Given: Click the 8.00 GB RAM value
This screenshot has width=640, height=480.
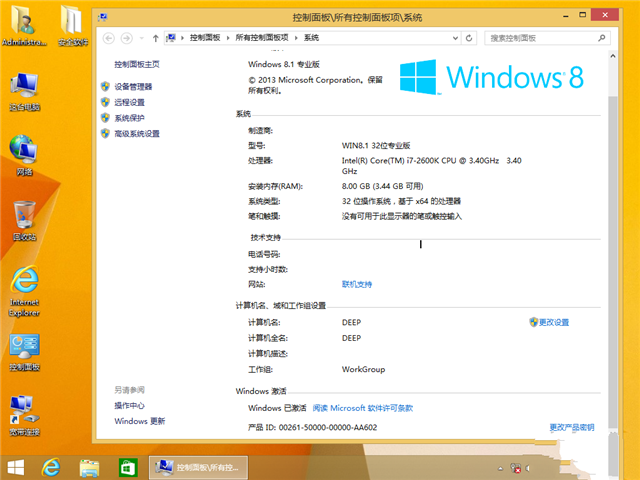Looking at the screenshot, I should [x=382, y=187].
